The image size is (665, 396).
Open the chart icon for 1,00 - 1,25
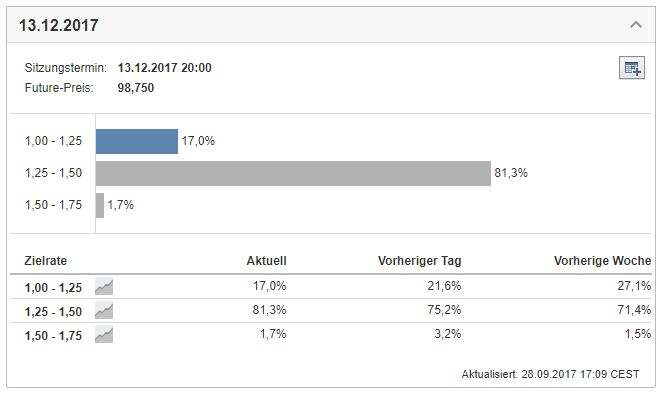pyautogui.click(x=104, y=286)
